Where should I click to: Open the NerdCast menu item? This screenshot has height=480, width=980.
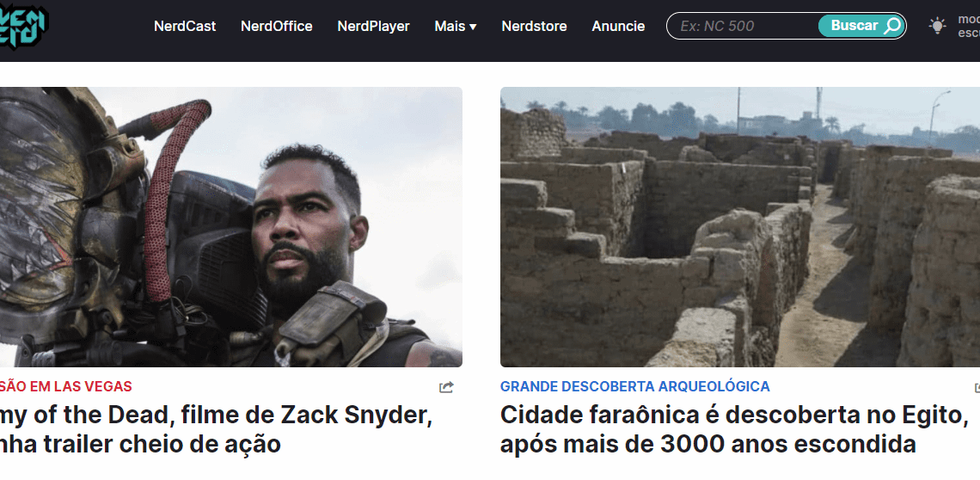coord(185,27)
